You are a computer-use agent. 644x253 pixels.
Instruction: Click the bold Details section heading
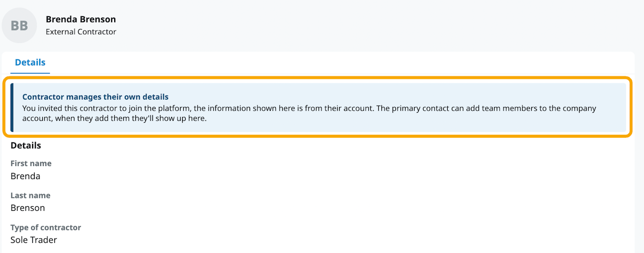[26, 145]
